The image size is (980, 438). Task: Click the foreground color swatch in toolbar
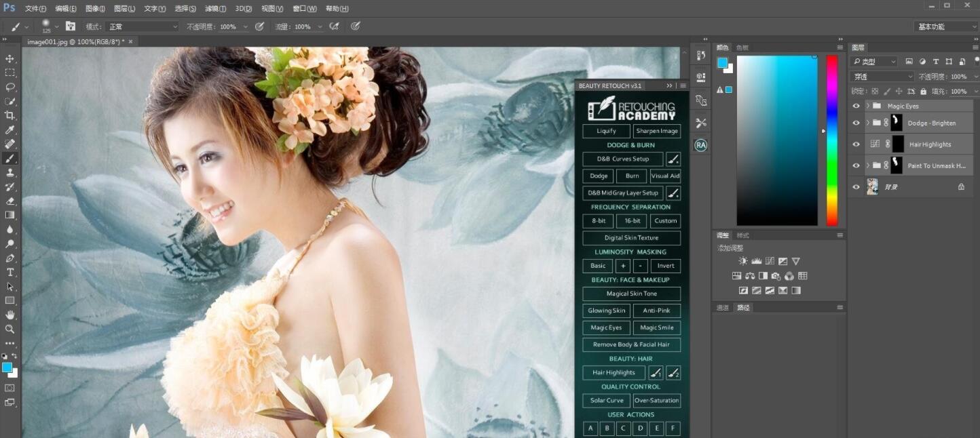coord(7,367)
